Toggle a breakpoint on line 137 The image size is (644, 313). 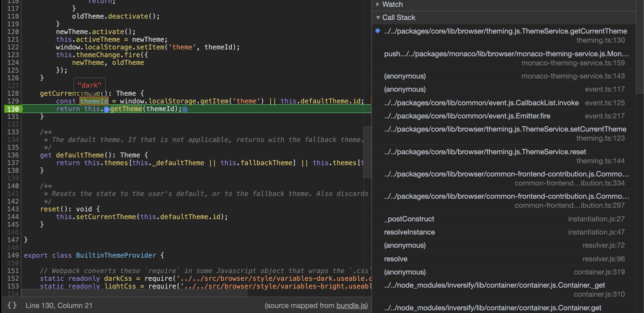[13, 163]
